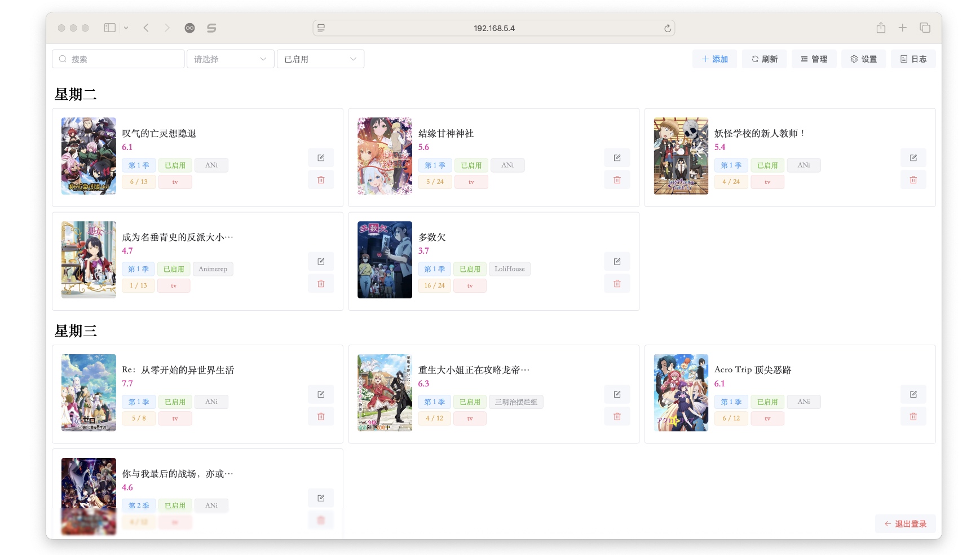Open the 请选择 dropdown filter
Screen dimensions: 980x555
pyautogui.click(x=230, y=59)
